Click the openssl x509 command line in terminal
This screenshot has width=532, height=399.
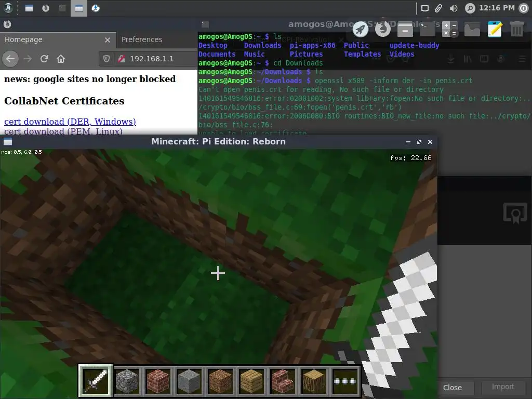point(394,81)
